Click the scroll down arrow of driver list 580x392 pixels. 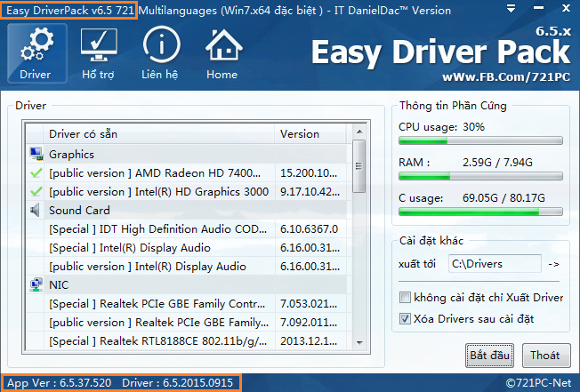[x=359, y=342]
